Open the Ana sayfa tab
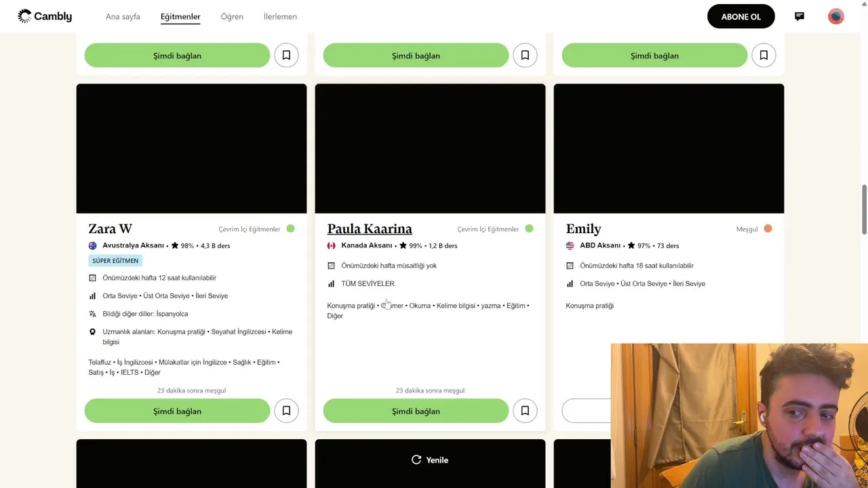The image size is (868, 488). 123,16
